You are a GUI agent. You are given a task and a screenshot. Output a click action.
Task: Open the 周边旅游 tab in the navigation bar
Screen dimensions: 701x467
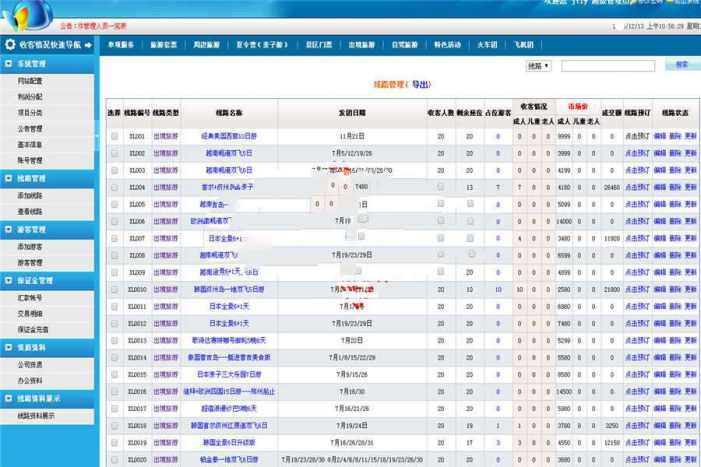tap(206, 45)
